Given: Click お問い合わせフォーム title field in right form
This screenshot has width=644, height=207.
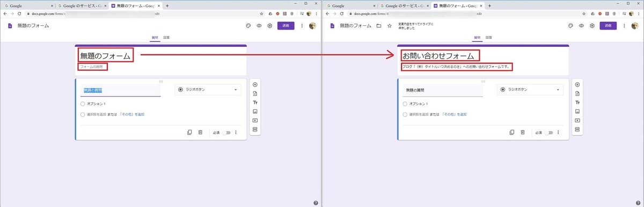Looking at the screenshot, I should pyautogui.click(x=438, y=55).
